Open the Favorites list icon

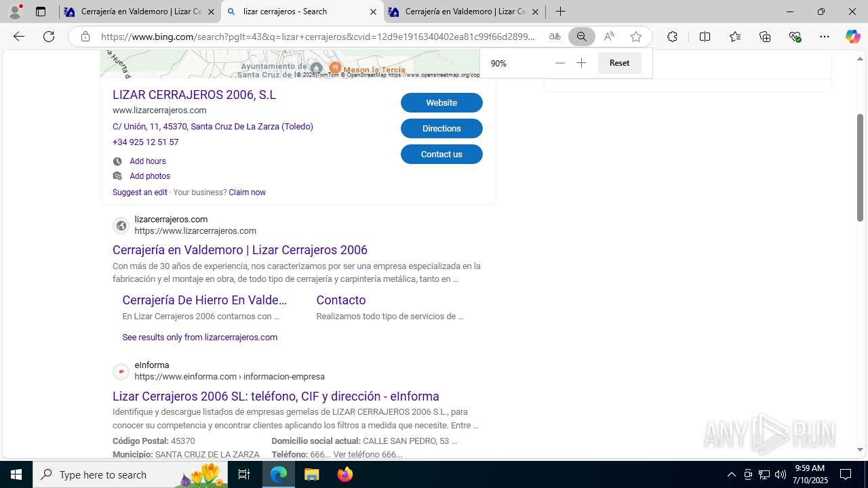point(735,37)
